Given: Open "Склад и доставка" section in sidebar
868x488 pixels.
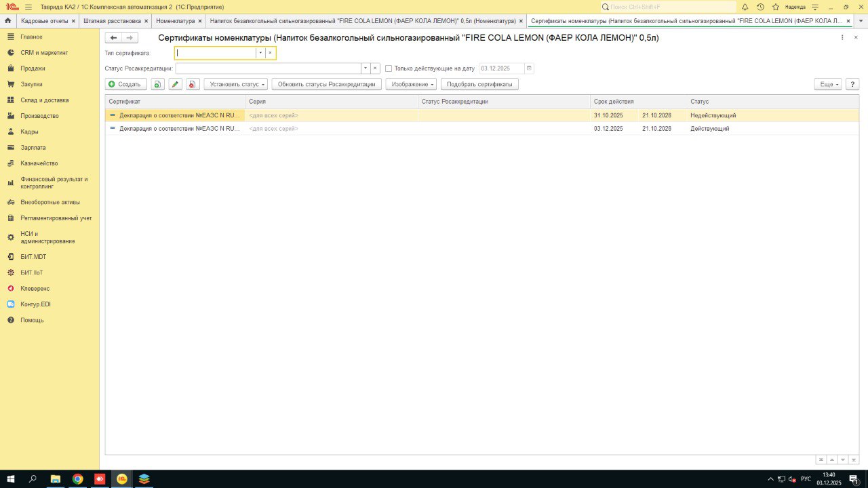Looking at the screenshot, I should tap(44, 100).
